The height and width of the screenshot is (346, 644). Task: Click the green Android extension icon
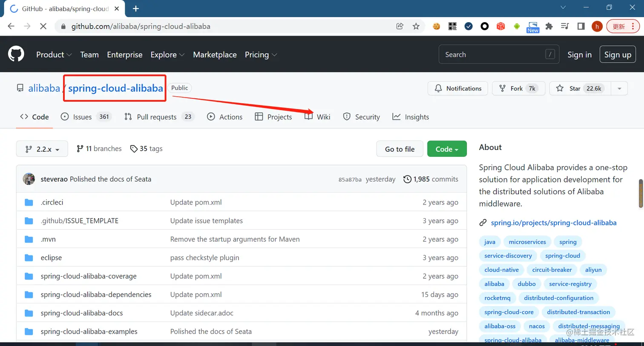[x=517, y=26]
